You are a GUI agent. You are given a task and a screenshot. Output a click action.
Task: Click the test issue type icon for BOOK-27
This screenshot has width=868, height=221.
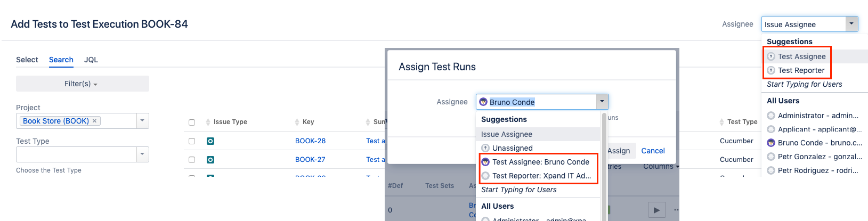210,160
